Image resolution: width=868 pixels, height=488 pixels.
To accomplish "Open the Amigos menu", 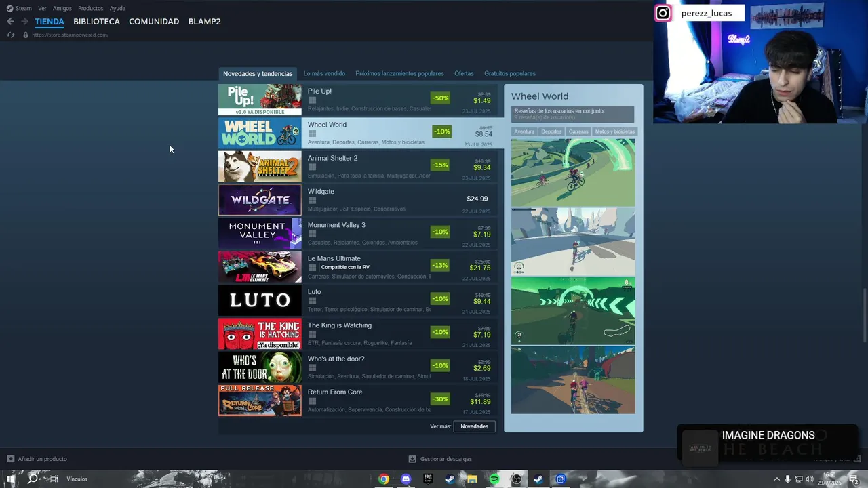I will [62, 8].
